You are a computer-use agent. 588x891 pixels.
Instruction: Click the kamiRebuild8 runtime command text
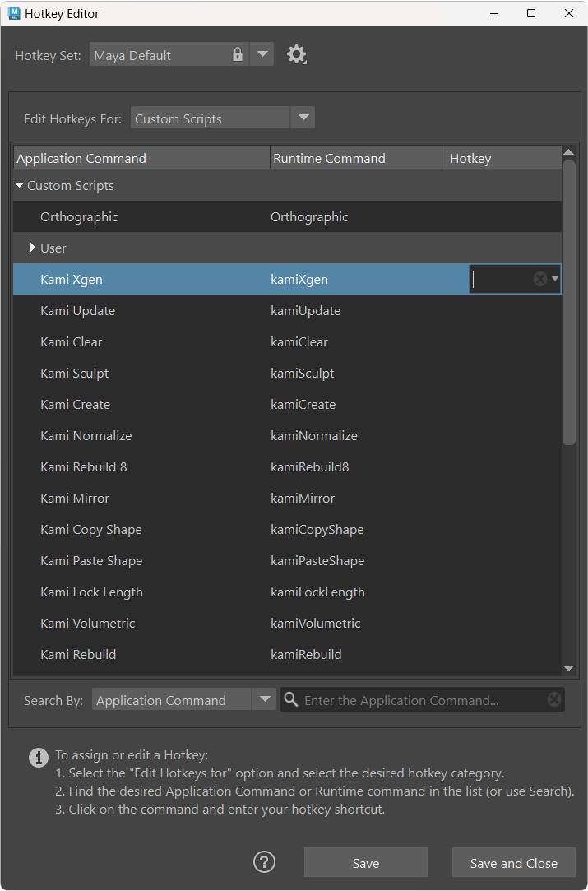[x=309, y=466]
